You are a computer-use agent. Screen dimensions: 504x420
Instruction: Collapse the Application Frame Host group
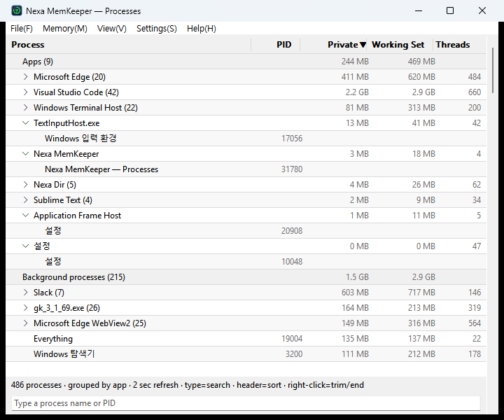tap(26, 216)
